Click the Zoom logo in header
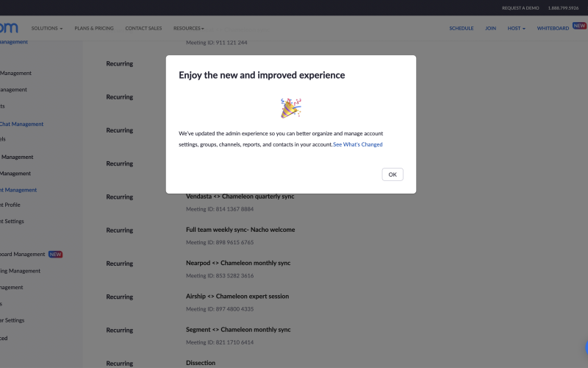Image resolution: width=588 pixels, height=368 pixels. [x=9, y=28]
